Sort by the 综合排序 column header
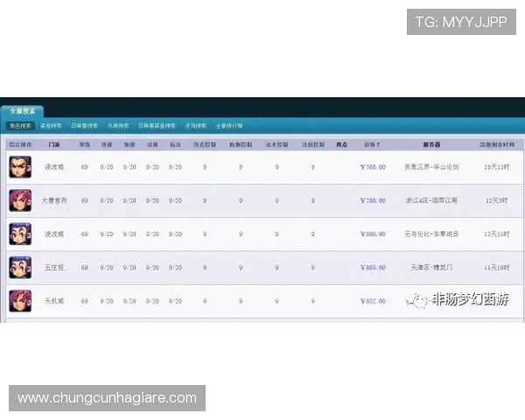 tap(19, 143)
